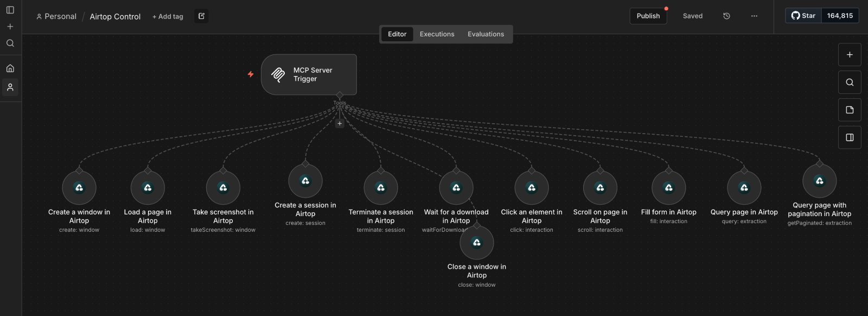Switch to the Executions tab
The image size is (868, 316).
pyautogui.click(x=437, y=34)
